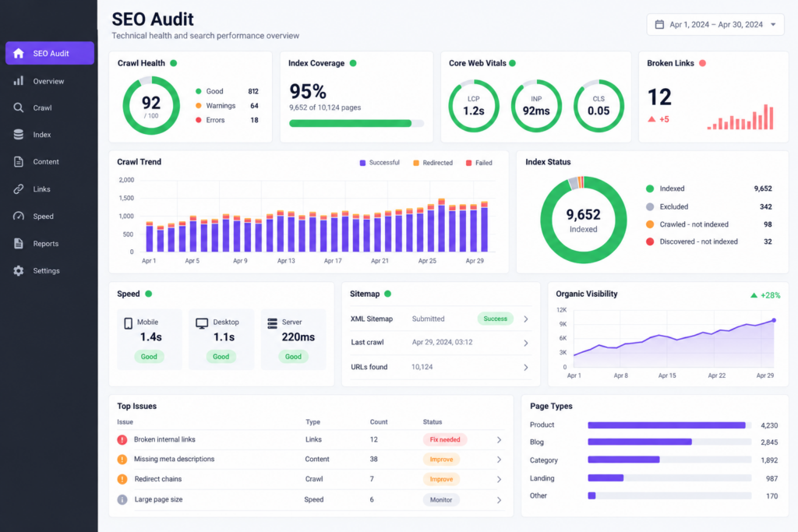The width and height of the screenshot is (798, 532).
Task: Click the LCP 1.2s vitals ring
Action: point(474,106)
